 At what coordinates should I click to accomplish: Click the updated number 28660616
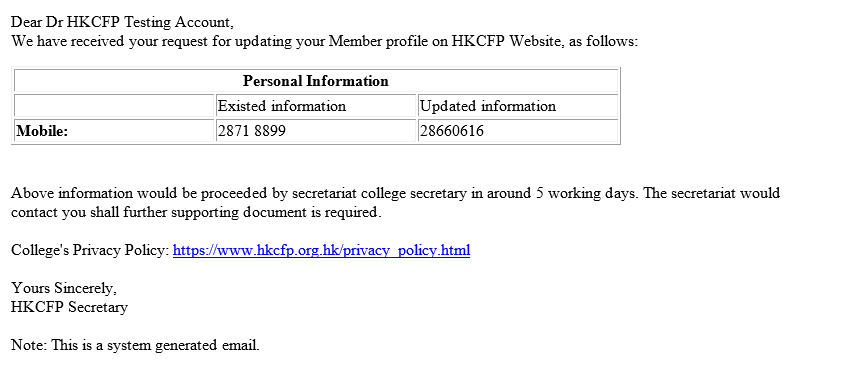tap(452, 131)
